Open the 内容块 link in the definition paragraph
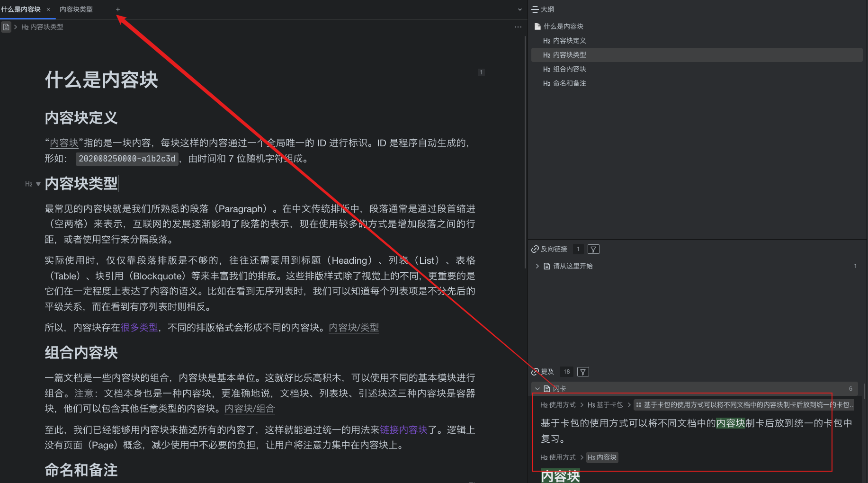Image resolution: width=868 pixels, height=483 pixels. click(x=64, y=143)
